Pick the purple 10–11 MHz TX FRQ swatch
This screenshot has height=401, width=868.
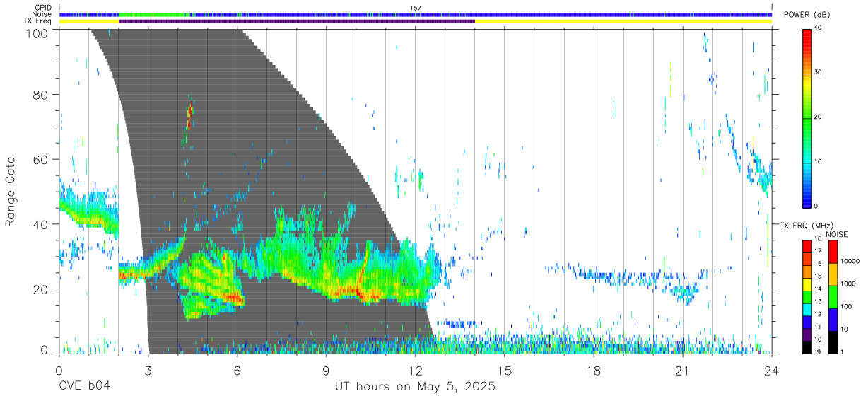pos(807,334)
